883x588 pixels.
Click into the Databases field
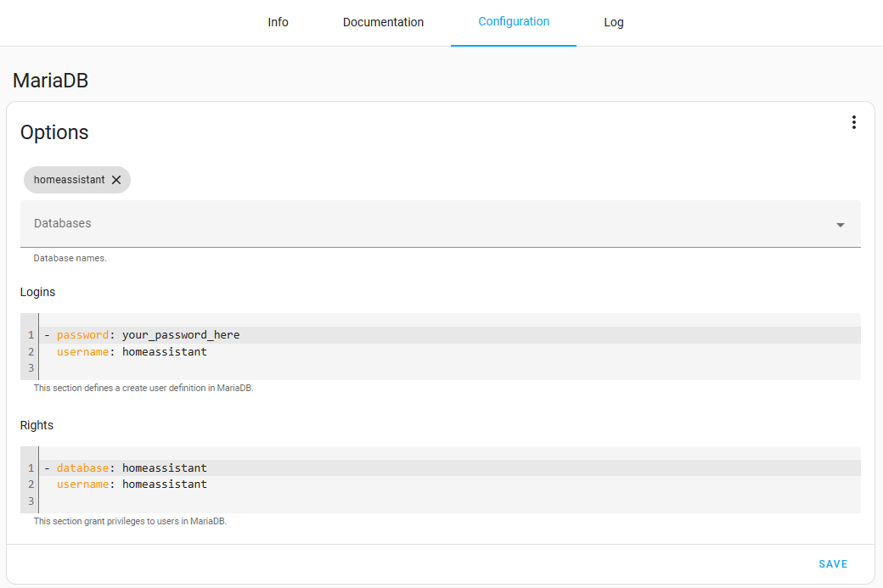click(x=441, y=224)
